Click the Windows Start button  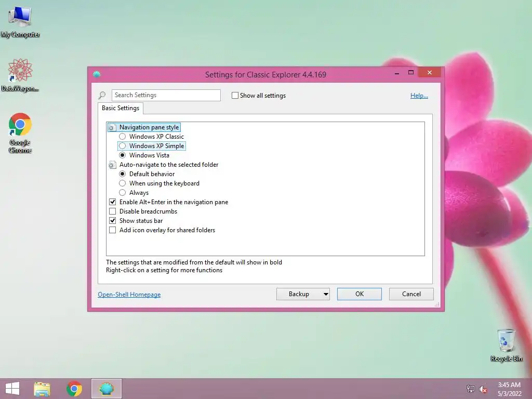point(12,389)
